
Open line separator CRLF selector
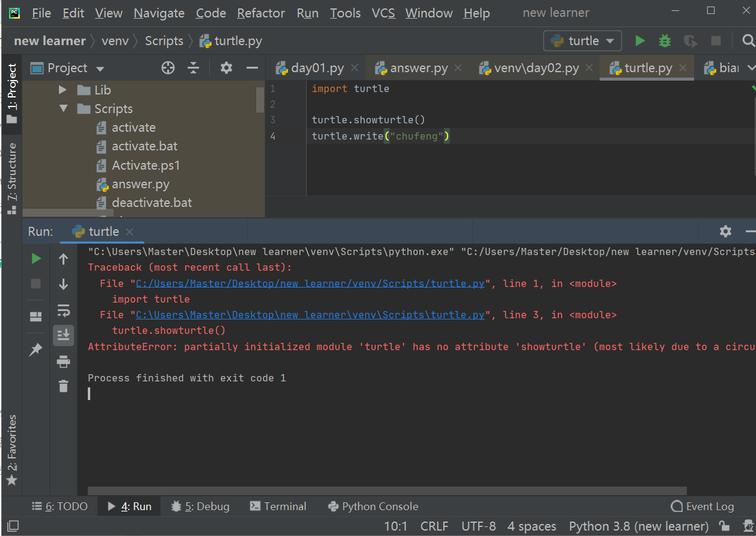434,526
